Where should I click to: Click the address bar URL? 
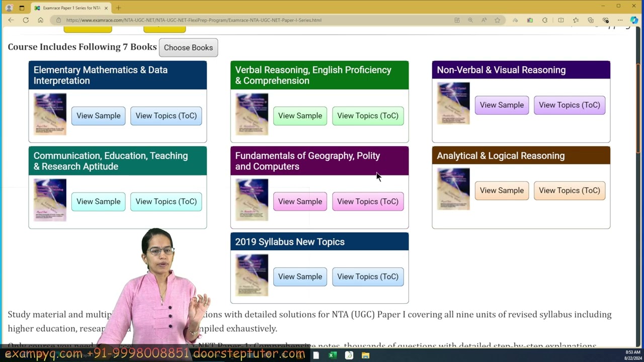point(194,20)
